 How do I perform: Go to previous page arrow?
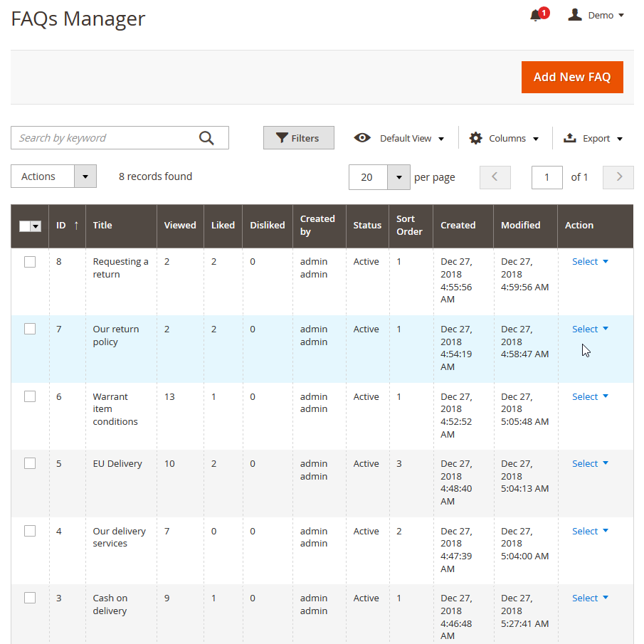pos(495,177)
